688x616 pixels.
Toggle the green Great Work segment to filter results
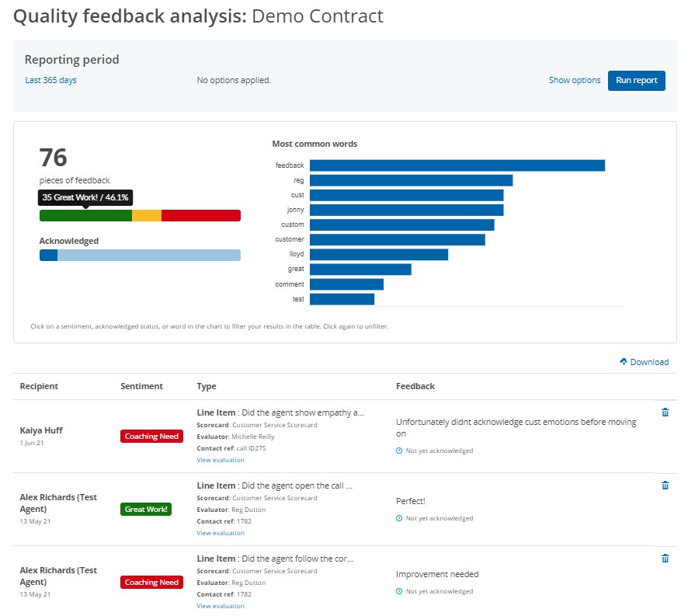85,214
